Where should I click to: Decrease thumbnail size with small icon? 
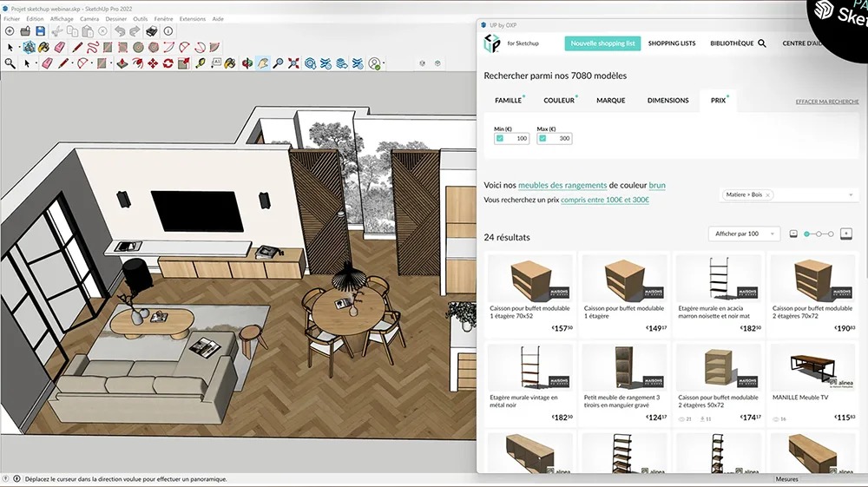[x=793, y=234]
